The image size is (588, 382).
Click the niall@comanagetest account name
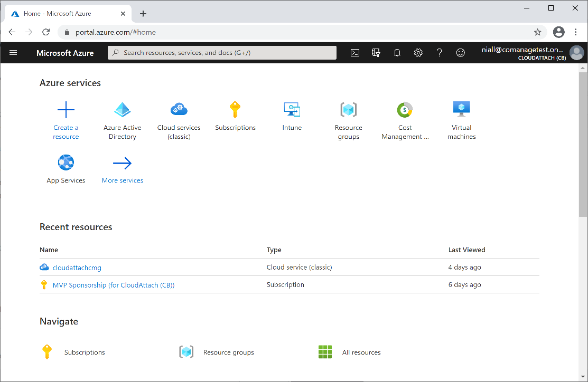click(522, 50)
